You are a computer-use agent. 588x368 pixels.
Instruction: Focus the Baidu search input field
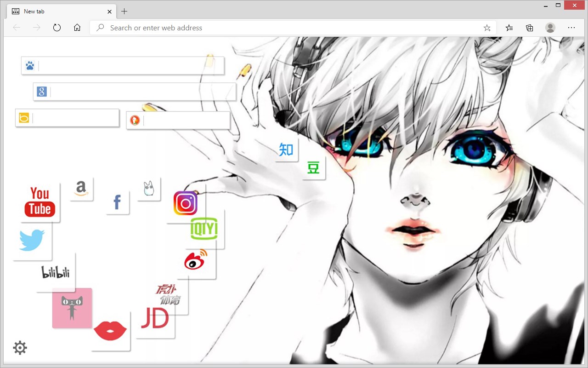coord(131,66)
